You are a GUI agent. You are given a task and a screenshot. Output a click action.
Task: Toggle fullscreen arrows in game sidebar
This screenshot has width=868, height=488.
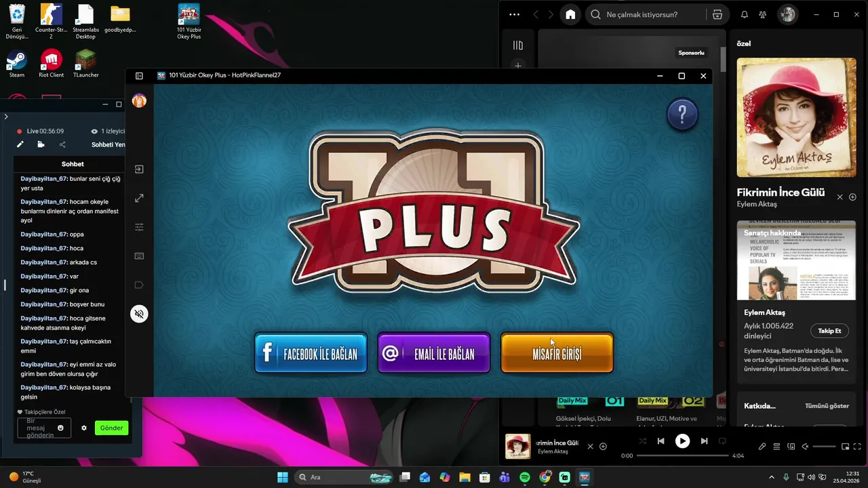(139, 199)
